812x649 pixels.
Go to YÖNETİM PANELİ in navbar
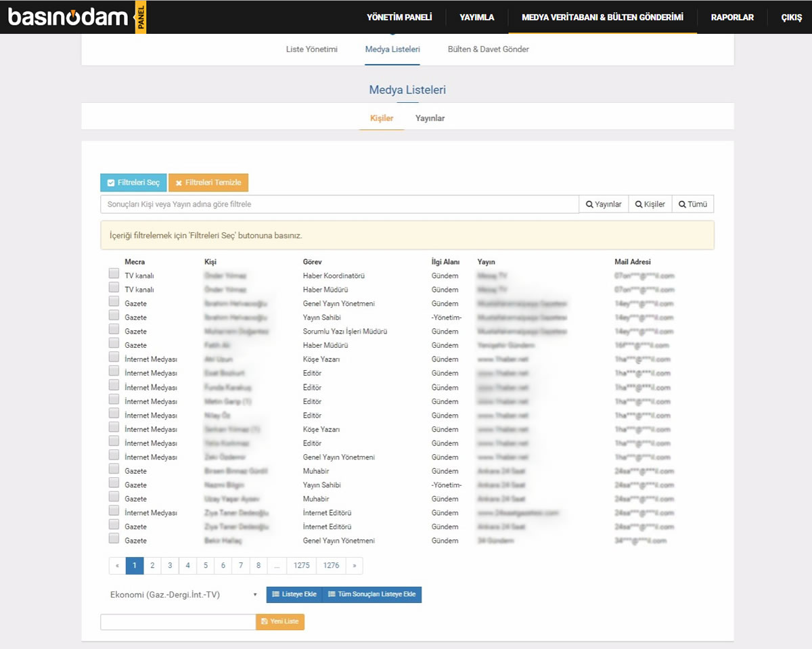click(x=399, y=18)
